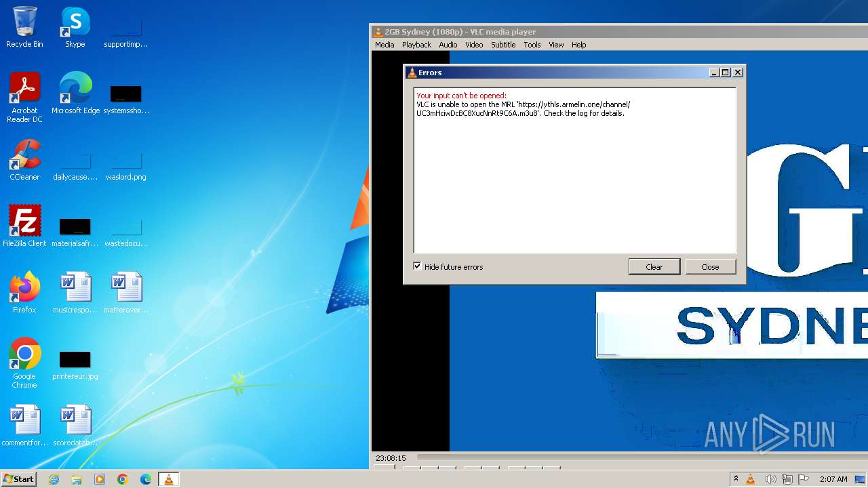Click the volume icon in system tray

pyautogui.click(x=770, y=479)
